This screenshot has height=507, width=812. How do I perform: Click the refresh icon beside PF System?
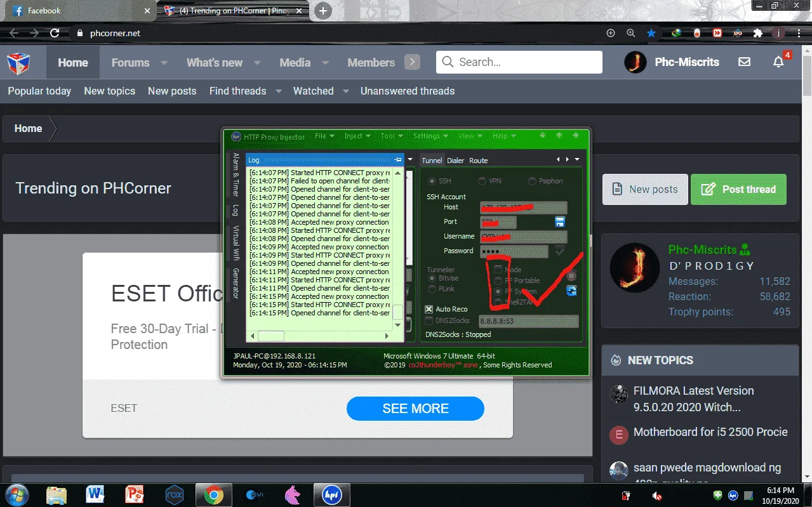[571, 291]
